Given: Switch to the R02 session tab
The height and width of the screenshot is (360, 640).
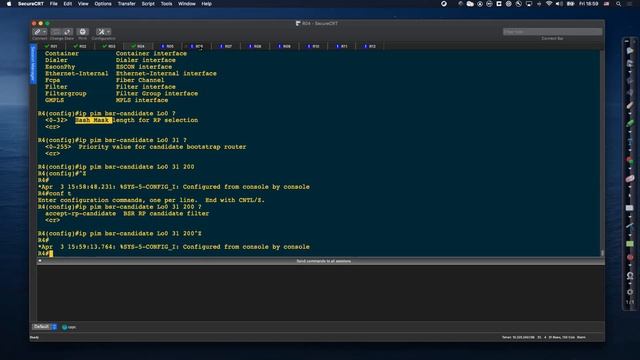Looking at the screenshot, I should pos(80,46).
